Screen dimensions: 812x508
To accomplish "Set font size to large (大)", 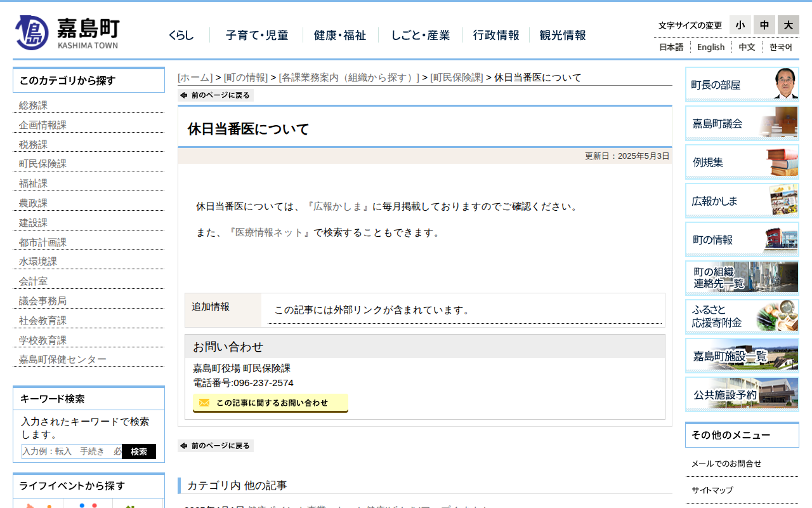I will pos(789,25).
